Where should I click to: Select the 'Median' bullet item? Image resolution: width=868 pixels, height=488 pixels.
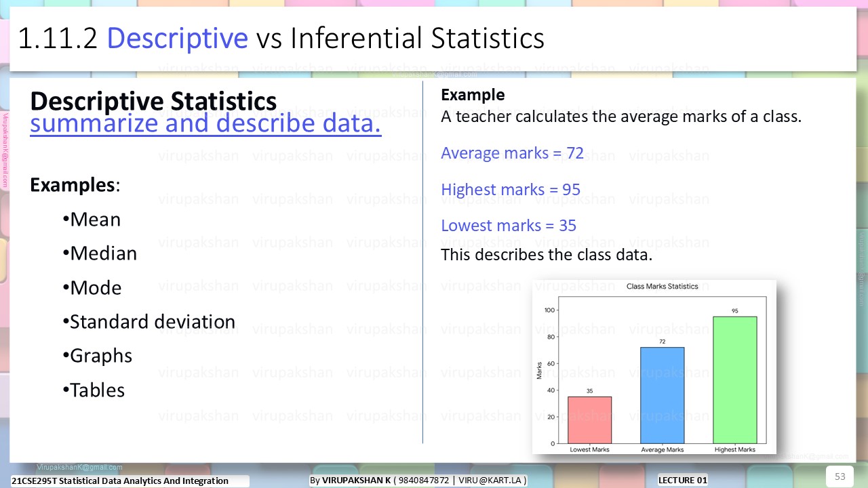pos(99,253)
